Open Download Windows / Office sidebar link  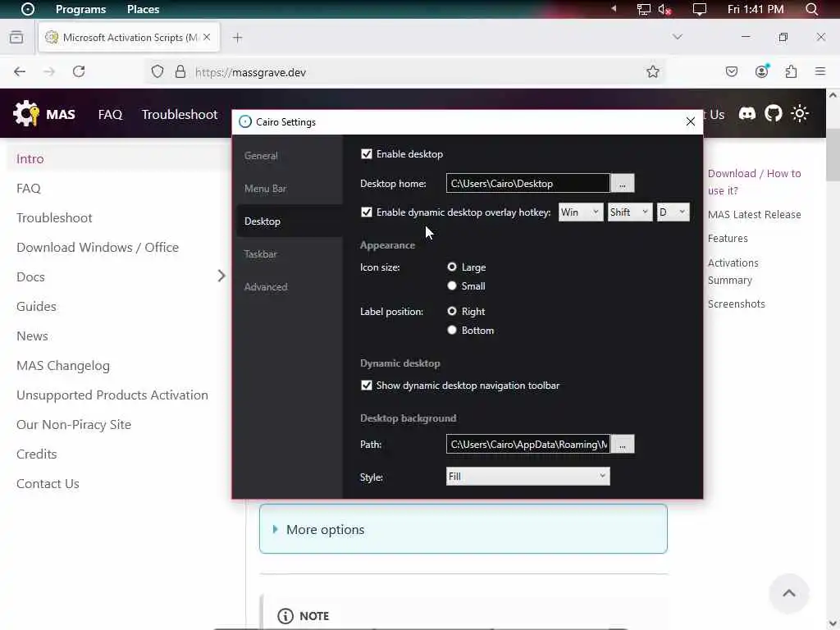click(98, 247)
